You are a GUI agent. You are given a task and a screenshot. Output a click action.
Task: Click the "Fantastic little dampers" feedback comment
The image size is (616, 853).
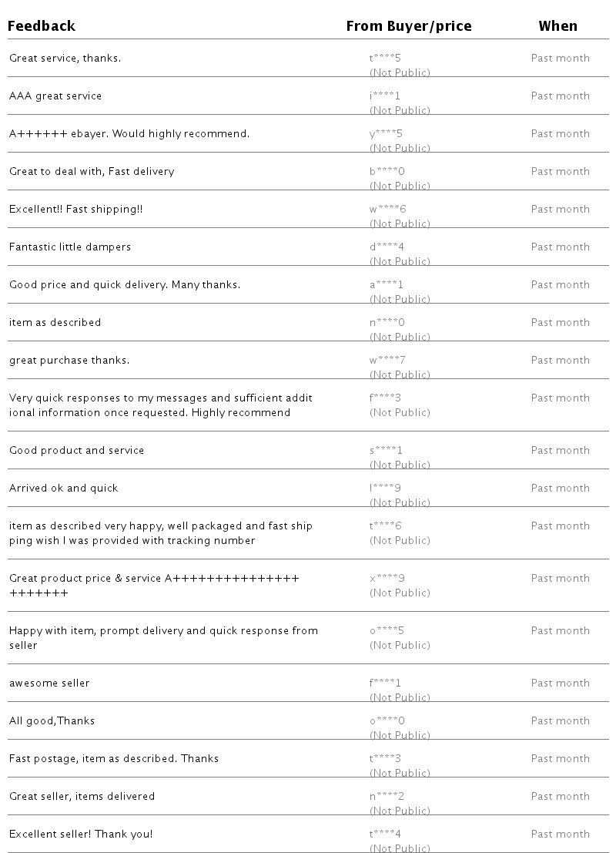click(70, 247)
